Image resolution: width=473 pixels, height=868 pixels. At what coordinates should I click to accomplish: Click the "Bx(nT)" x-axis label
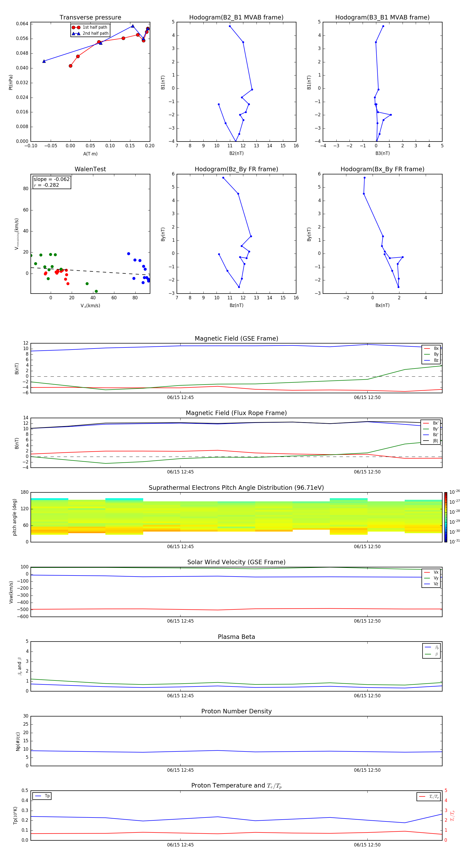(x=382, y=305)
